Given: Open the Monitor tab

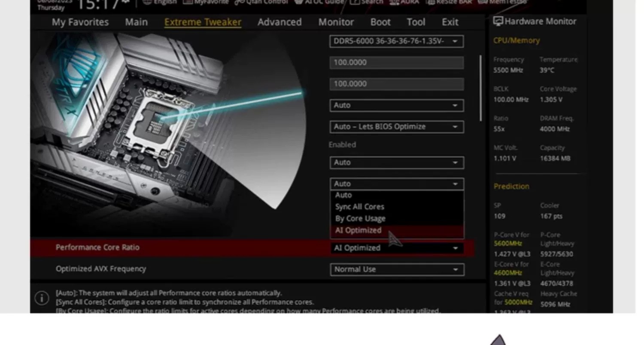Looking at the screenshot, I should [x=336, y=22].
